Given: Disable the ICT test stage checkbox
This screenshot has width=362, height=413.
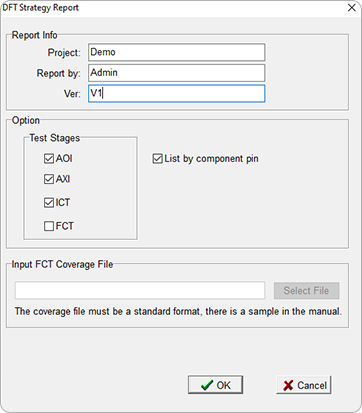Looking at the screenshot, I should click(49, 202).
